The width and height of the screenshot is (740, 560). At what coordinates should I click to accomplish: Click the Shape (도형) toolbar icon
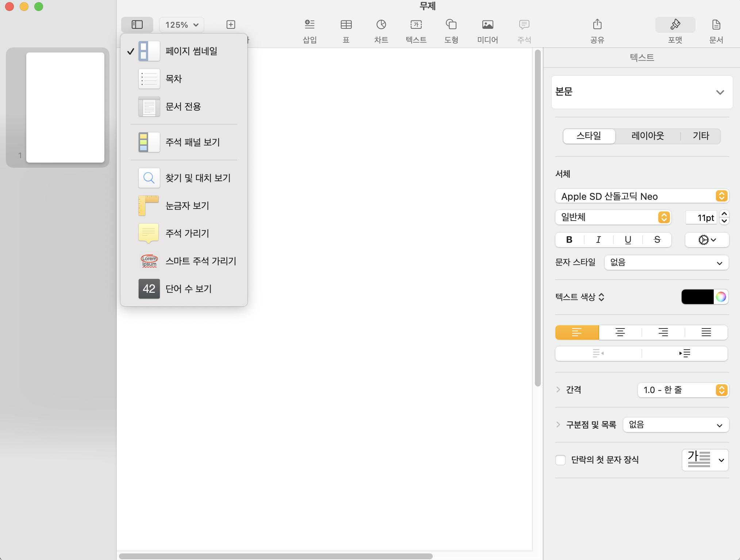[451, 25]
